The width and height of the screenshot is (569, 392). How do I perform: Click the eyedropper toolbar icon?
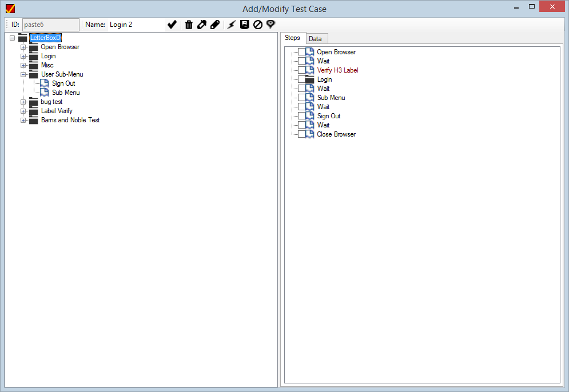click(x=202, y=25)
